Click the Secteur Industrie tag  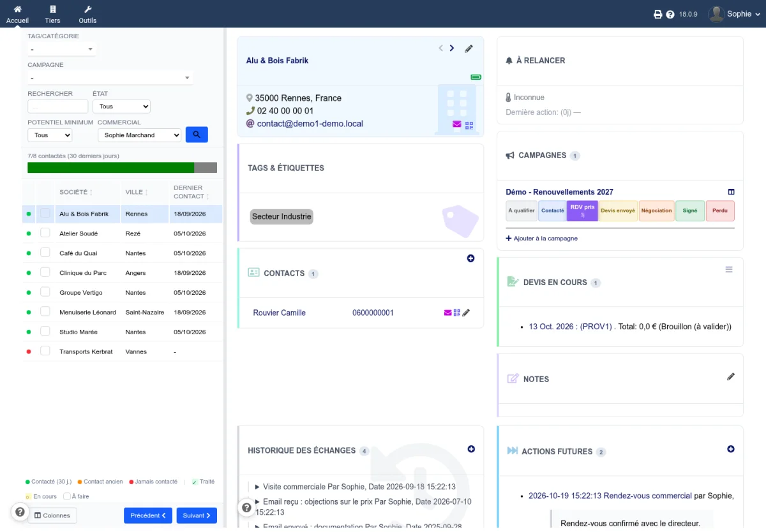(282, 216)
